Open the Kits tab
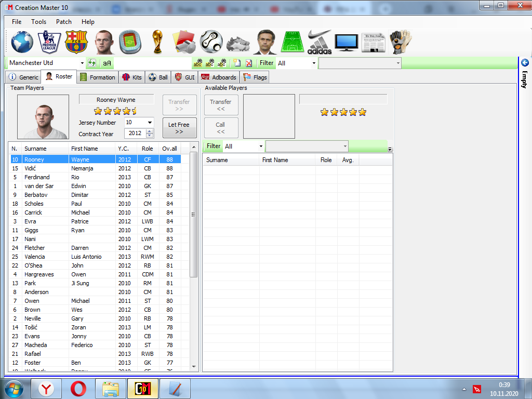The image size is (532, 399). [132, 77]
